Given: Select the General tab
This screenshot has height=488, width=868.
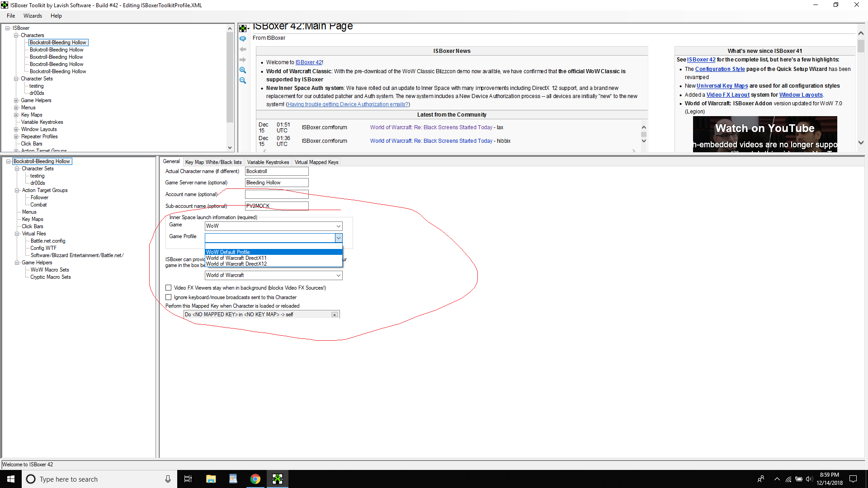Looking at the screenshot, I should (x=171, y=161).
